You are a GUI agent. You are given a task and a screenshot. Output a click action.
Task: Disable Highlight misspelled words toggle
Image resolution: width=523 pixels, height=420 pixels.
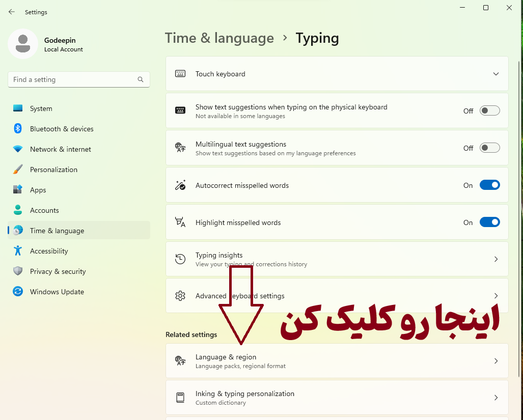click(490, 222)
